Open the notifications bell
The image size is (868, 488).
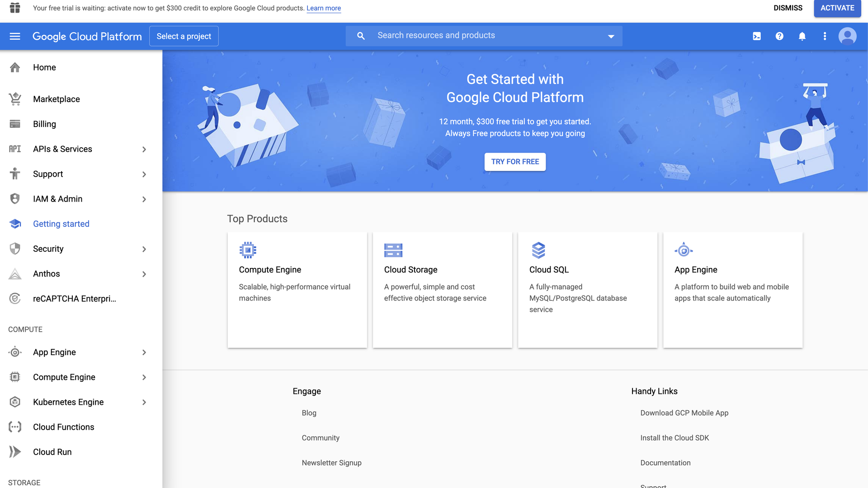802,36
